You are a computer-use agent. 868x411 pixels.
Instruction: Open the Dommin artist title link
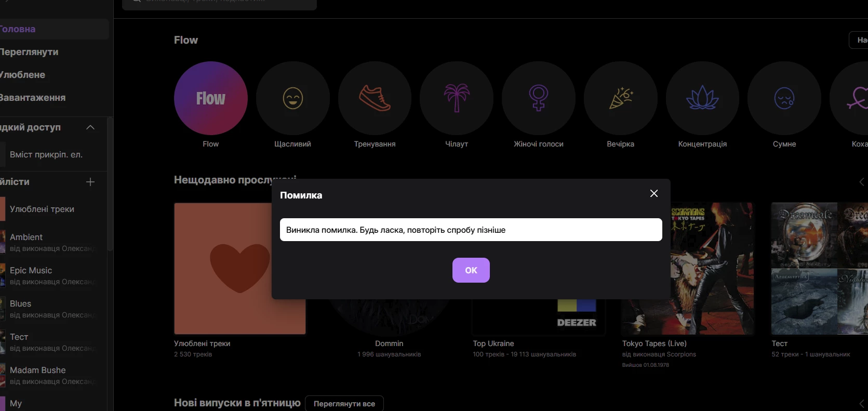click(x=389, y=343)
